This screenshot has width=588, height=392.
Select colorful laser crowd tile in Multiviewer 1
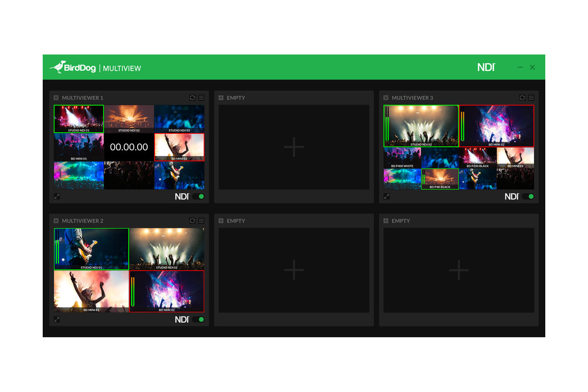point(79,175)
